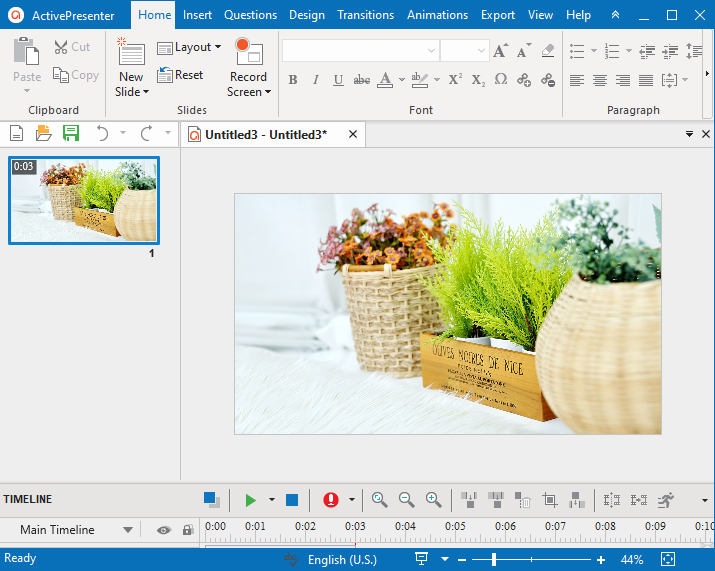This screenshot has width=715, height=571.
Task: Play the timeline preview
Action: click(x=250, y=500)
